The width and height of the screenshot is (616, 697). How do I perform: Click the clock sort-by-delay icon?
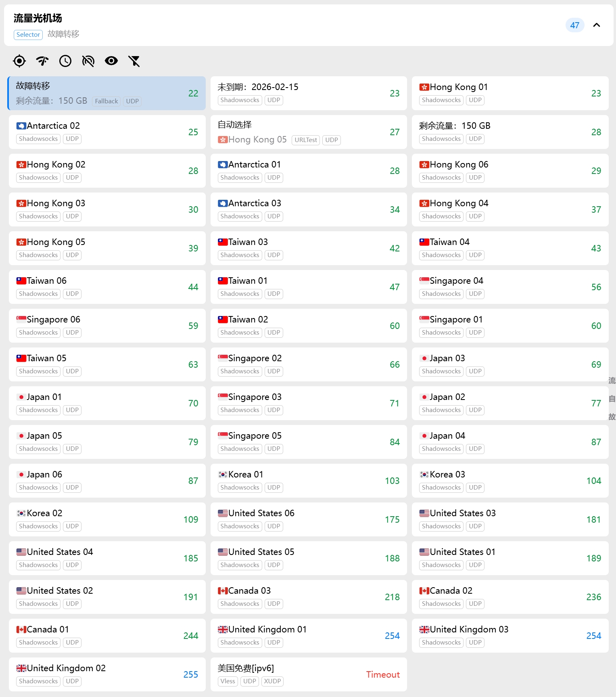point(65,61)
